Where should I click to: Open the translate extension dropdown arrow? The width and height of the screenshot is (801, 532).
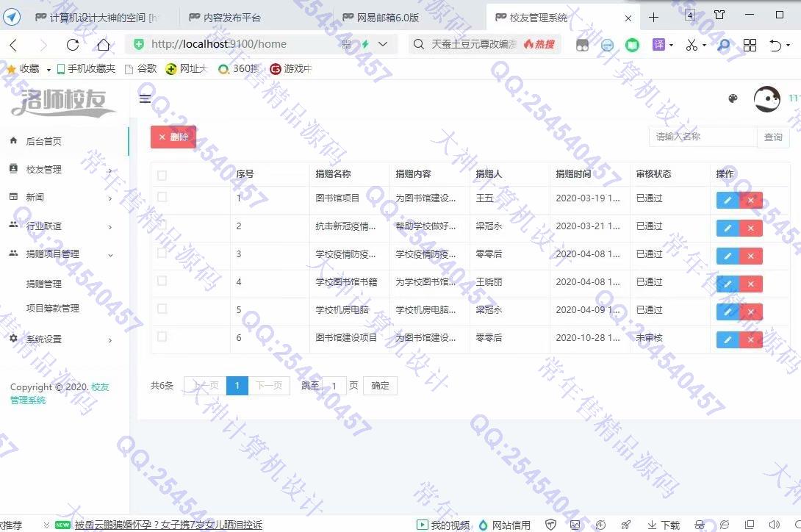(x=671, y=45)
